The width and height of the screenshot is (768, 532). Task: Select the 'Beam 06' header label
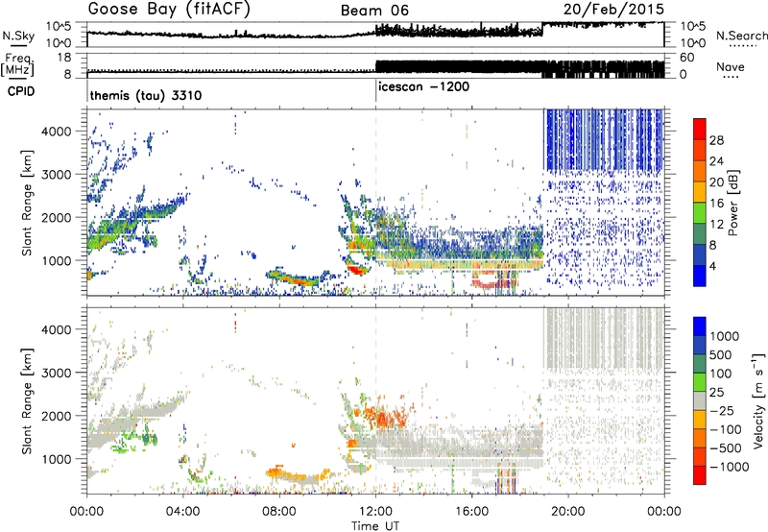click(x=374, y=11)
